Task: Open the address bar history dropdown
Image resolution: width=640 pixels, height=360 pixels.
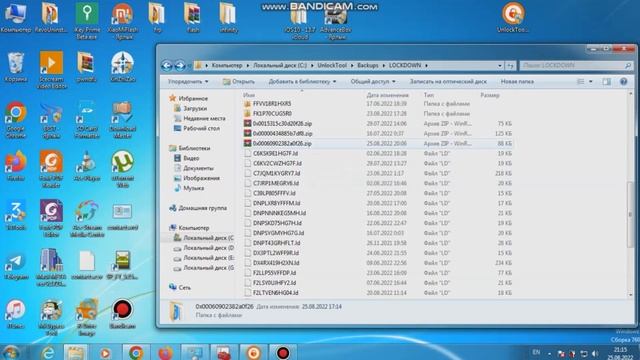Action: [500, 65]
